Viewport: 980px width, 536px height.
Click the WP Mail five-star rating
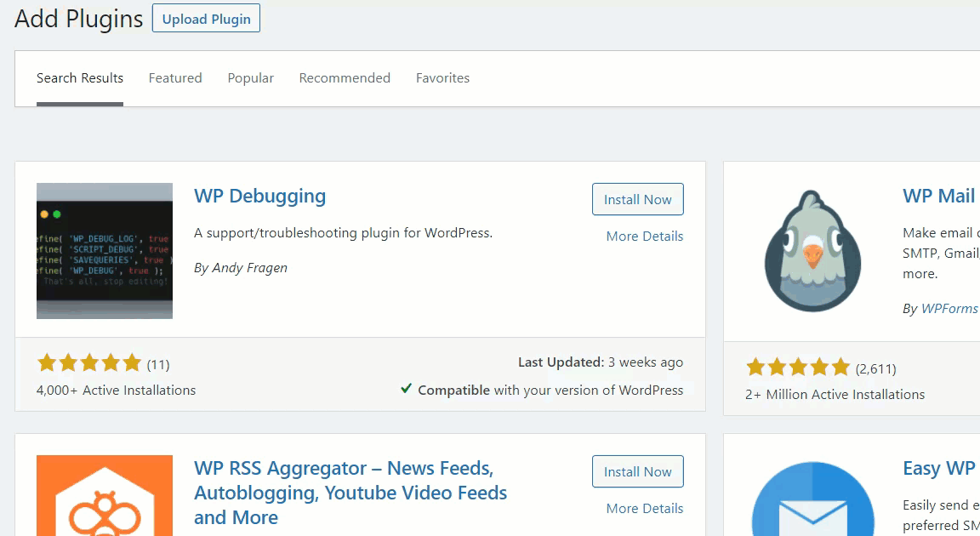click(798, 368)
